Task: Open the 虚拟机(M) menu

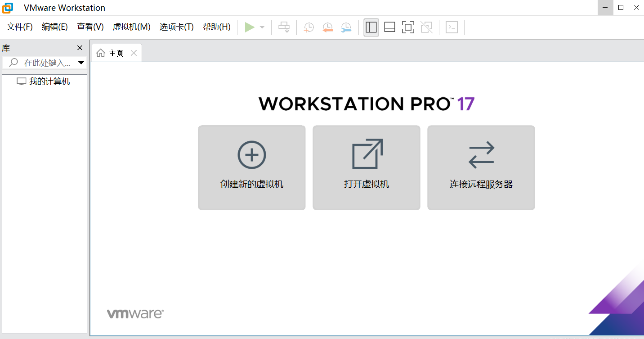Action: coord(131,27)
